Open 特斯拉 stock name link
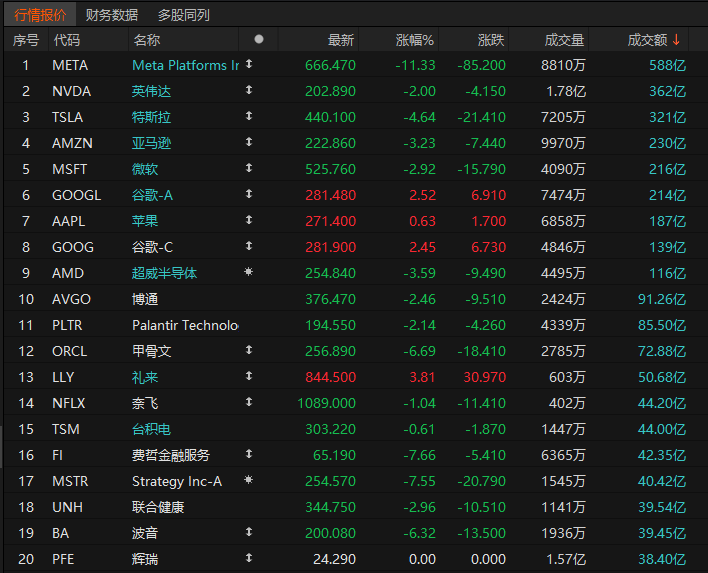 point(151,117)
